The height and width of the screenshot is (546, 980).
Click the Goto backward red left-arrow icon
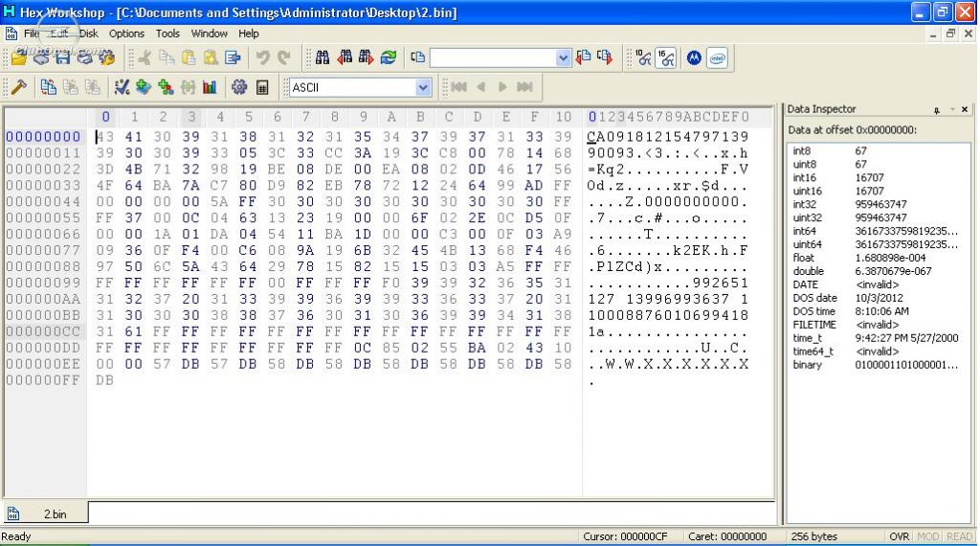click(583, 57)
